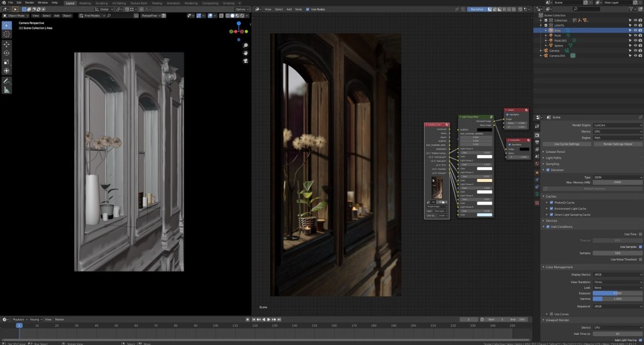The image size is (644, 345).
Task: Switch to the Shading workspace tab
Action: pos(156,3)
